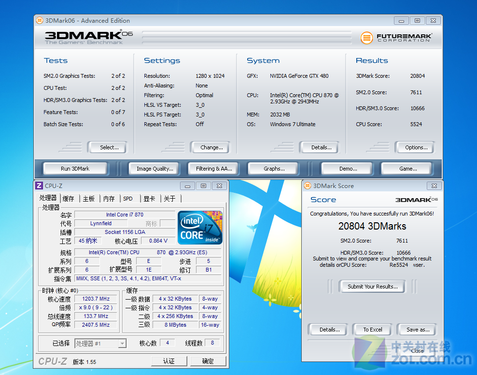Switch to the 缓存 tab

pos(69,199)
